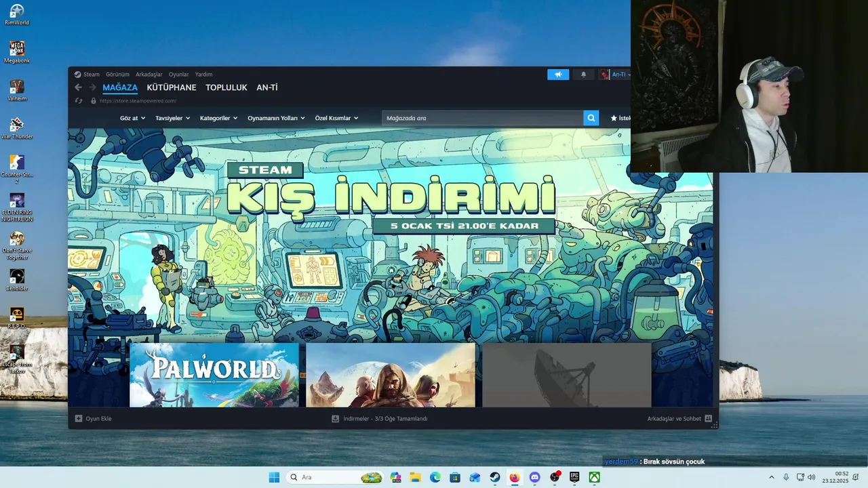Expand the Oynamanın Yolları dropdown
This screenshot has height=488, width=868.
point(276,118)
